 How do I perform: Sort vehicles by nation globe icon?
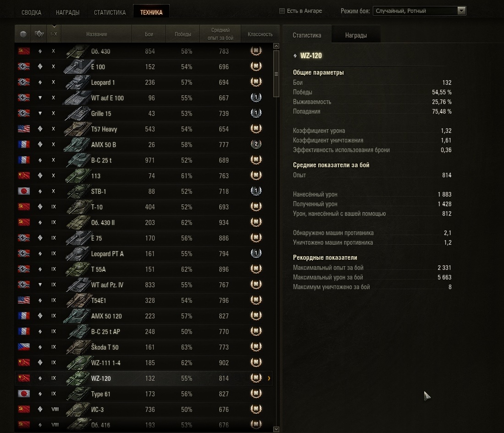point(23,34)
